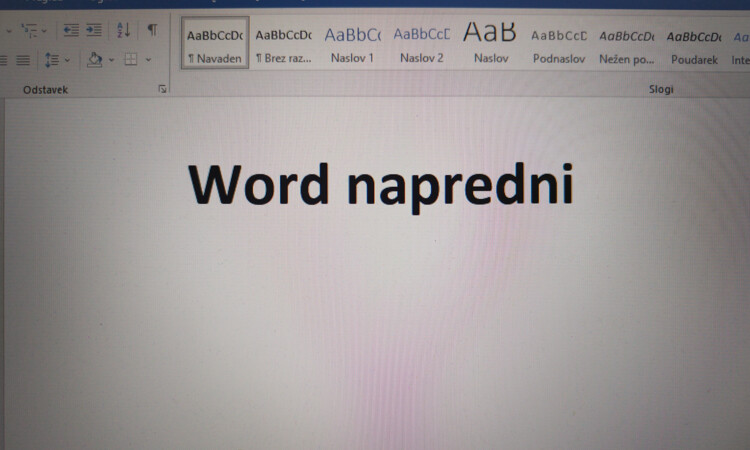Apply the Naslov 2 style
The height and width of the screenshot is (450, 750).
coord(421,43)
